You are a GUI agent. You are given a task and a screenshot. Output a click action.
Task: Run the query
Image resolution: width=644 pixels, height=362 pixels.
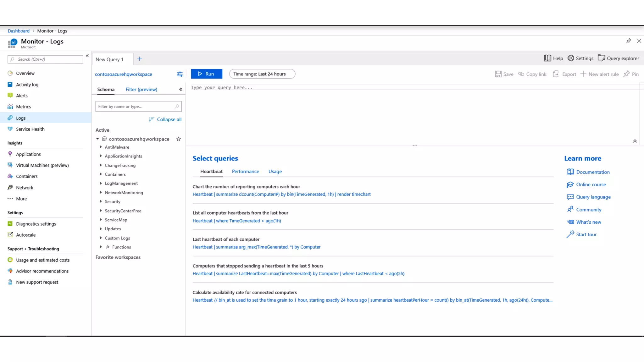pyautogui.click(x=206, y=74)
